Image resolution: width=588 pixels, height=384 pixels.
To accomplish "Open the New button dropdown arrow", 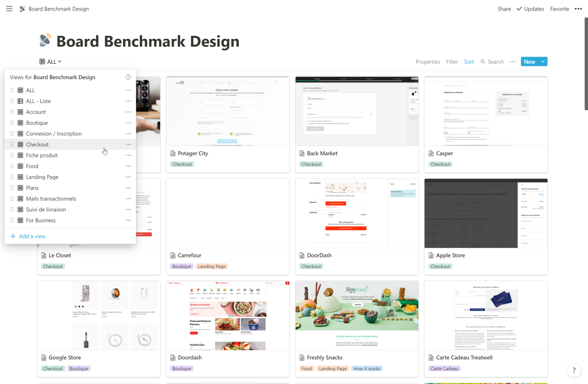I will tap(543, 62).
